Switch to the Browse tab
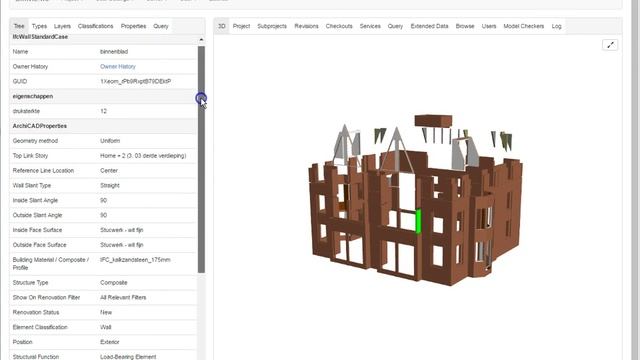640x360 pixels. click(465, 26)
